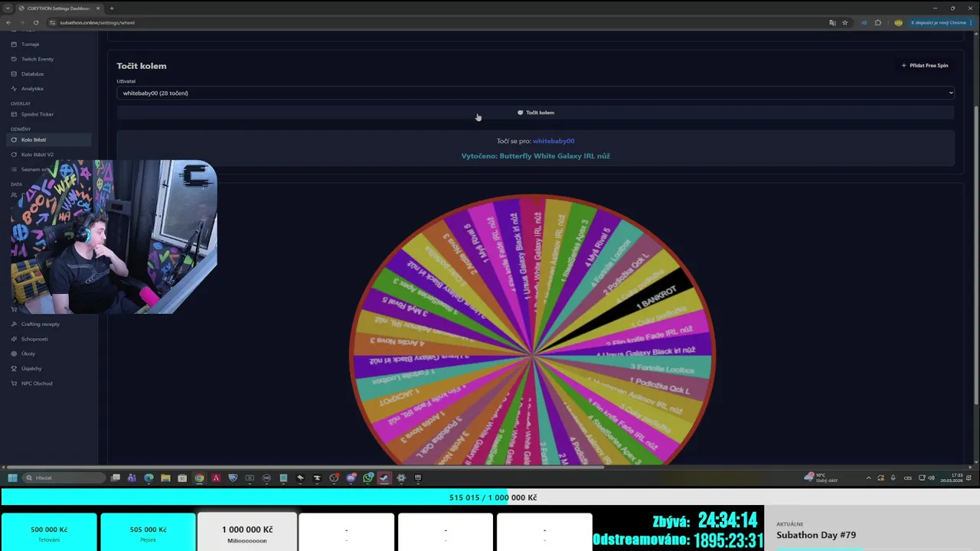Click the translate page icon
The width and height of the screenshot is (980, 551).
(832, 22)
